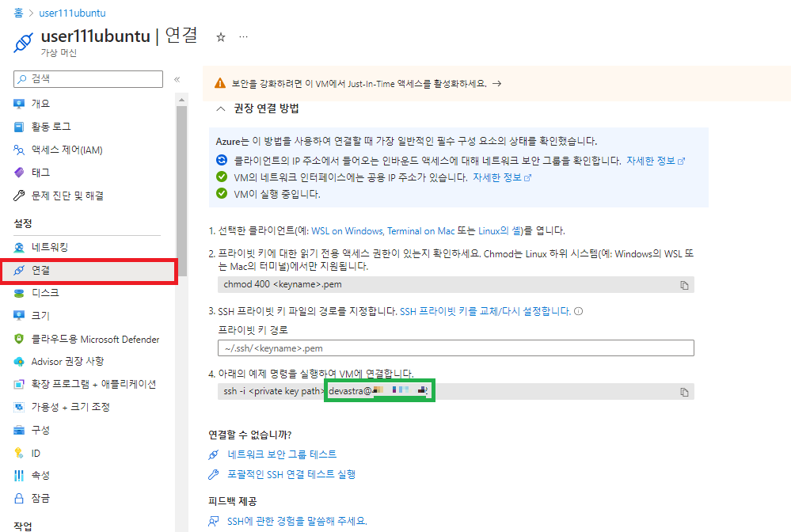The image size is (791, 532).
Task: Click the 홈 breadcrumb link
Action: [x=19, y=13]
